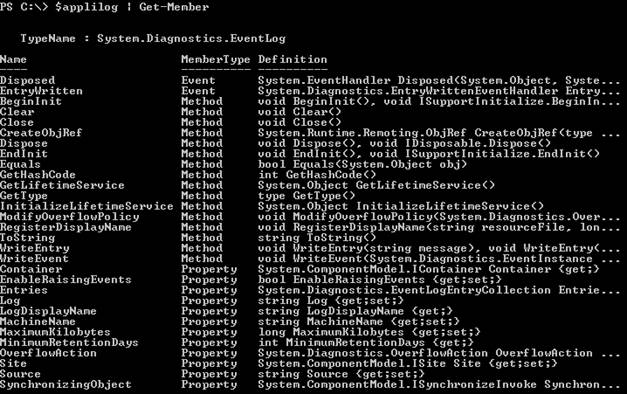Viewport: 627px width, 394px height.
Task: Click the ModifyOverflowPolicy method name
Action: click(70, 217)
